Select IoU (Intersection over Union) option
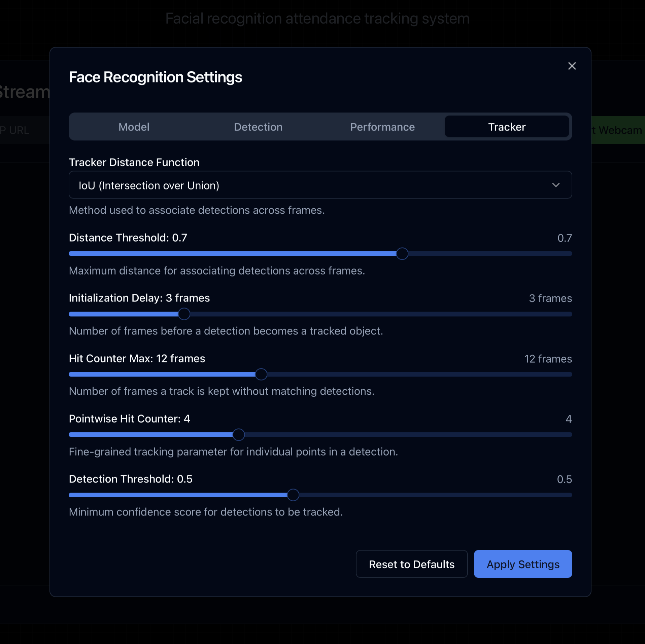This screenshot has height=644, width=645. 149,185
